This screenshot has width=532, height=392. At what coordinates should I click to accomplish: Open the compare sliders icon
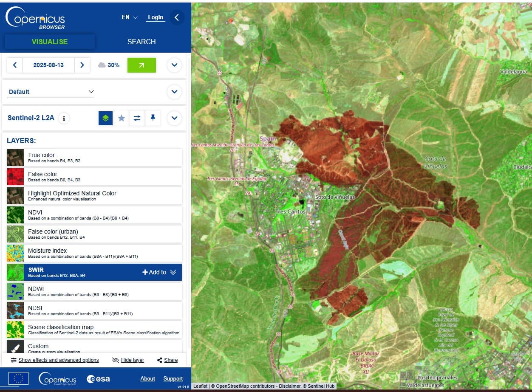tap(137, 118)
